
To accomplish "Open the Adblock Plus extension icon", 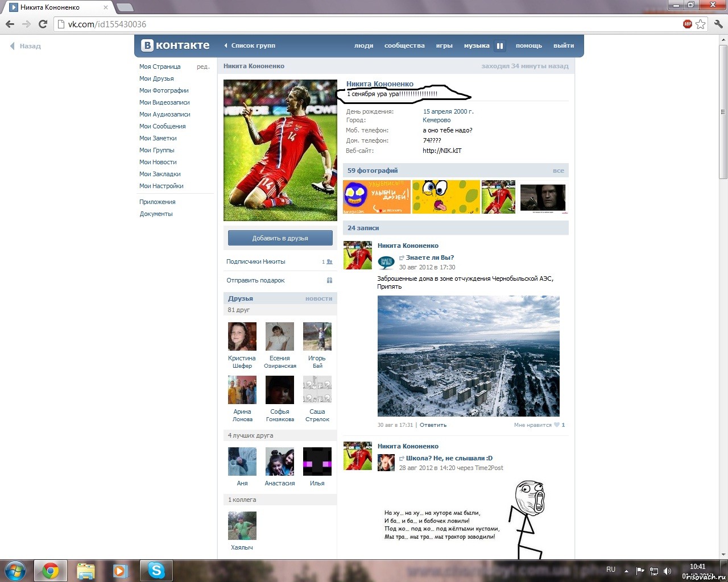I will (688, 24).
